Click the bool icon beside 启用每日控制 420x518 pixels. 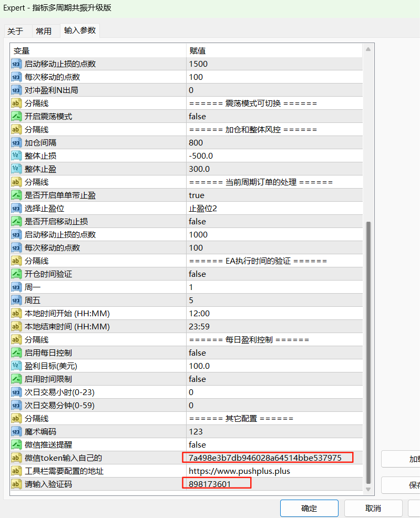click(16, 353)
